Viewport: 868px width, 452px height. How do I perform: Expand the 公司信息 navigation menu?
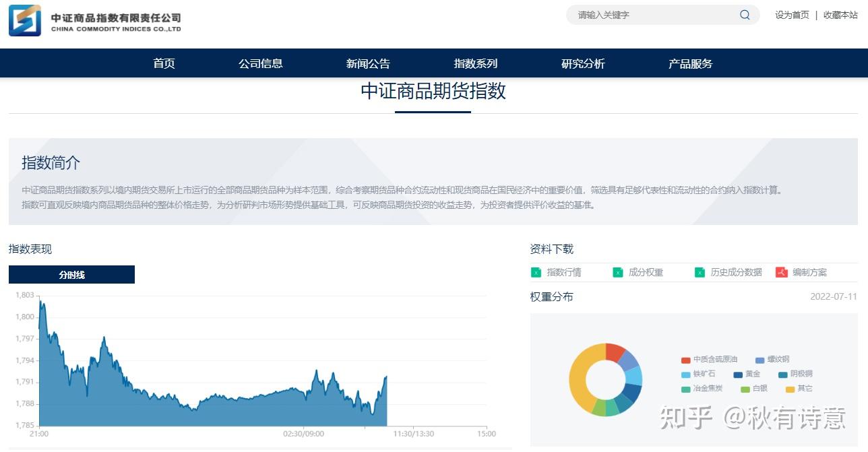pos(261,63)
